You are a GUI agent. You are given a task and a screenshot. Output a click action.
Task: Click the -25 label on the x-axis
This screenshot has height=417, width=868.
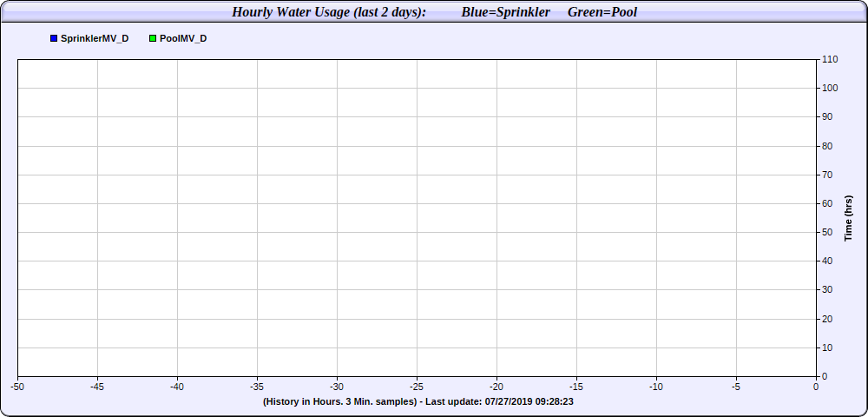tap(417, 387)
